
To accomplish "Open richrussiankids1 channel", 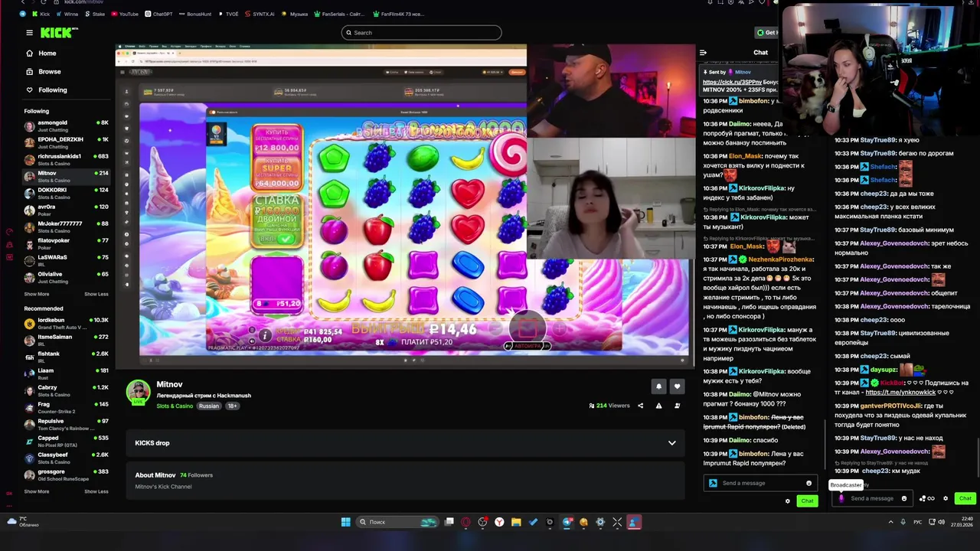I will [x=65, y=159].
